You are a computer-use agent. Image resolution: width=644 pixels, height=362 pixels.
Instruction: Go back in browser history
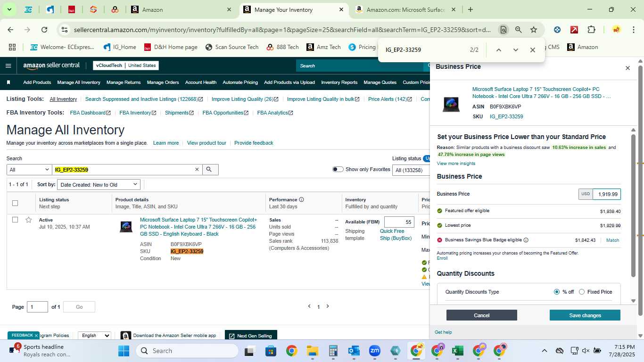tap(10, 30)
